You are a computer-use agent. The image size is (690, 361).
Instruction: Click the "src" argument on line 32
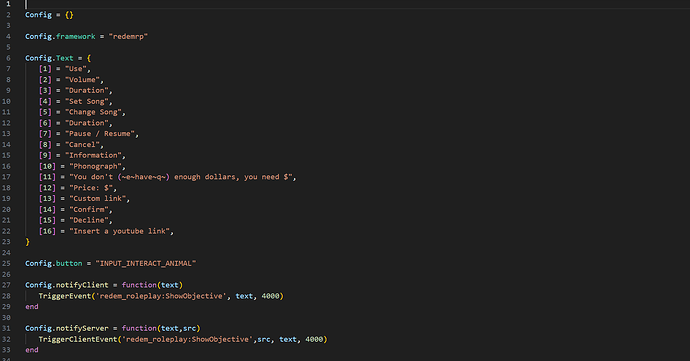pos(264,339)
